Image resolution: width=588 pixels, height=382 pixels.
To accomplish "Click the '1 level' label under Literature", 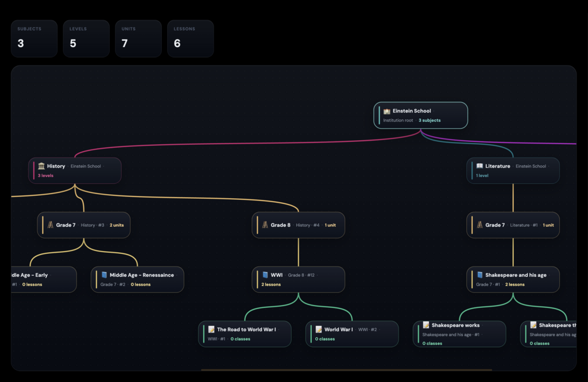I will point(482,176).
